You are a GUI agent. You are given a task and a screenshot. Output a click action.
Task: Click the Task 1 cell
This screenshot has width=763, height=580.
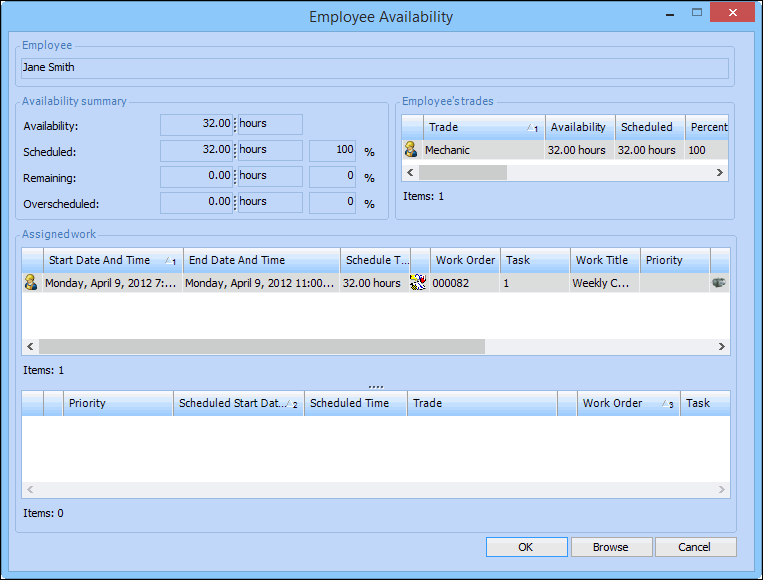coord(535,283)
